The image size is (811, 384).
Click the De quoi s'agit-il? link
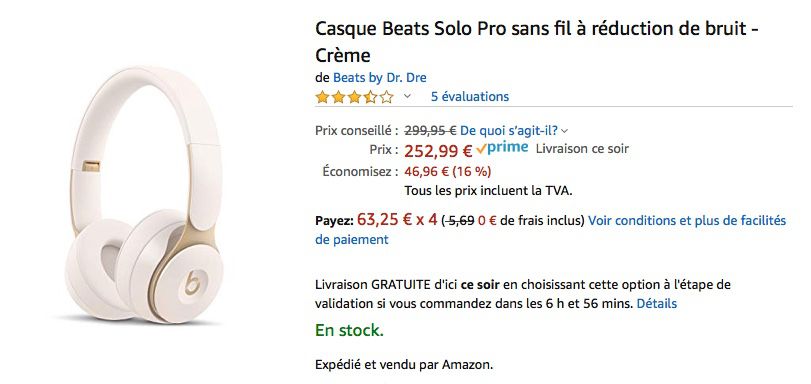point(509,131)
